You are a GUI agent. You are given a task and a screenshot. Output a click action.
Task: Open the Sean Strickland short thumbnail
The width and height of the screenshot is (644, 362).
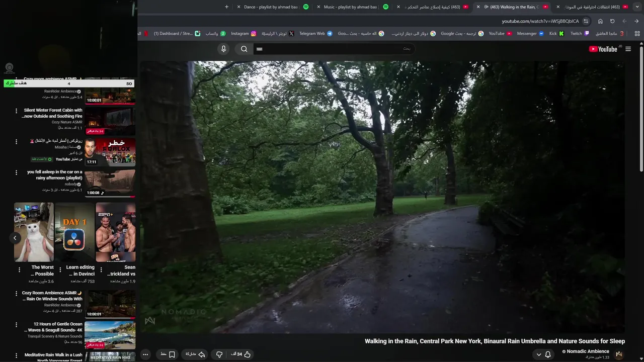pos(116,232)
